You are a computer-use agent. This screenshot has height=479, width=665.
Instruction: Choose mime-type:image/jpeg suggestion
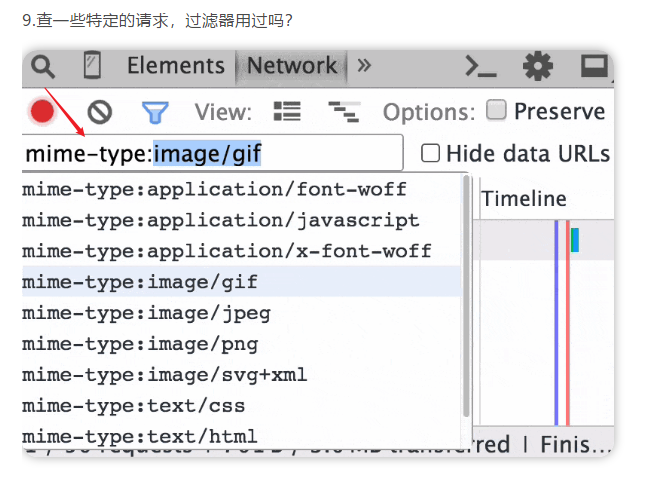[241, 313]
